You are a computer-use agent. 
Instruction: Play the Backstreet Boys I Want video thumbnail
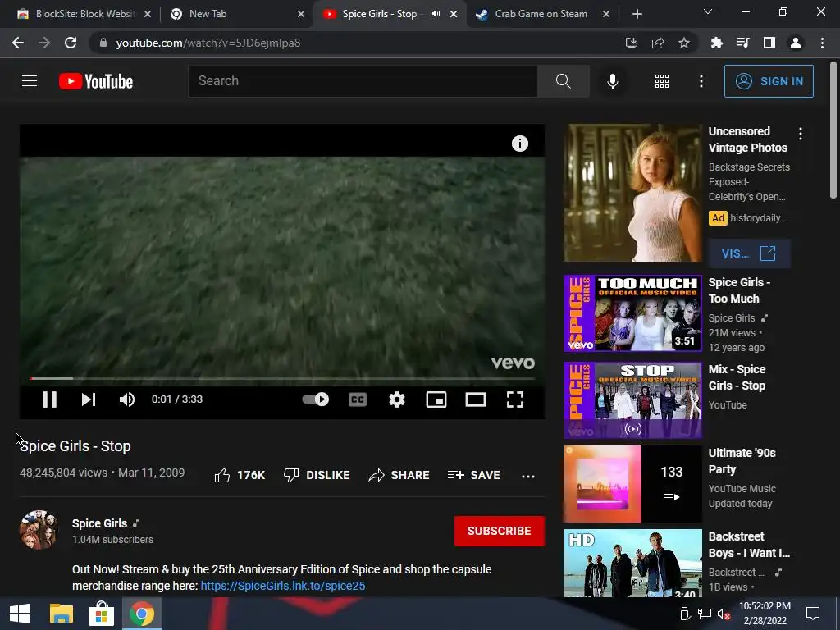[632, 563]
